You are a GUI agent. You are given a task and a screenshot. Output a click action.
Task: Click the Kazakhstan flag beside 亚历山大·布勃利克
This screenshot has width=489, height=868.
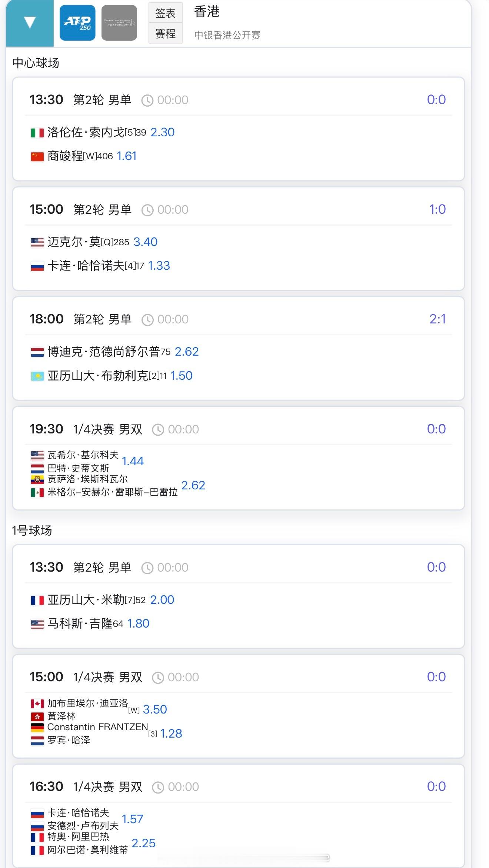point(37,376)
